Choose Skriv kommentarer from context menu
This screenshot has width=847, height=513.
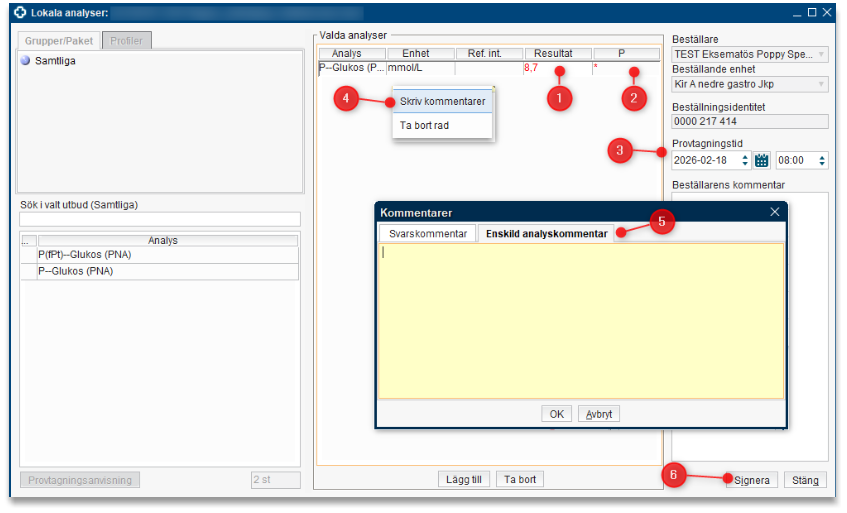point(442,101)
